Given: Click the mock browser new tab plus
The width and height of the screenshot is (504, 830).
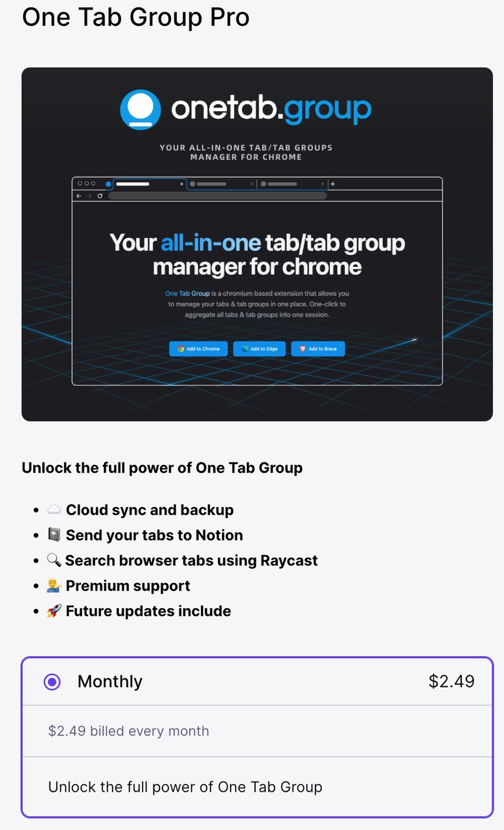Looking at the screenshot, I should coord(333,184).
